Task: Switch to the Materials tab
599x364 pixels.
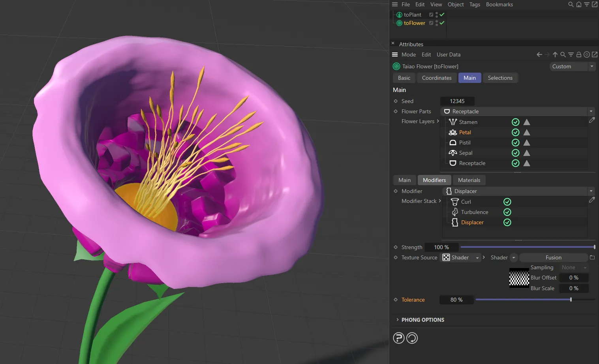Action: click(469, 180)
